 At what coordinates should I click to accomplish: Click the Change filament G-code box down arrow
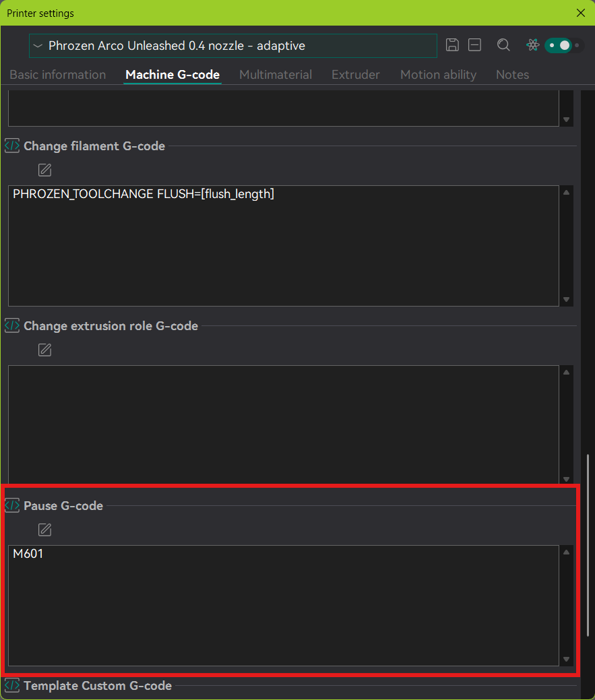(567, 300)
